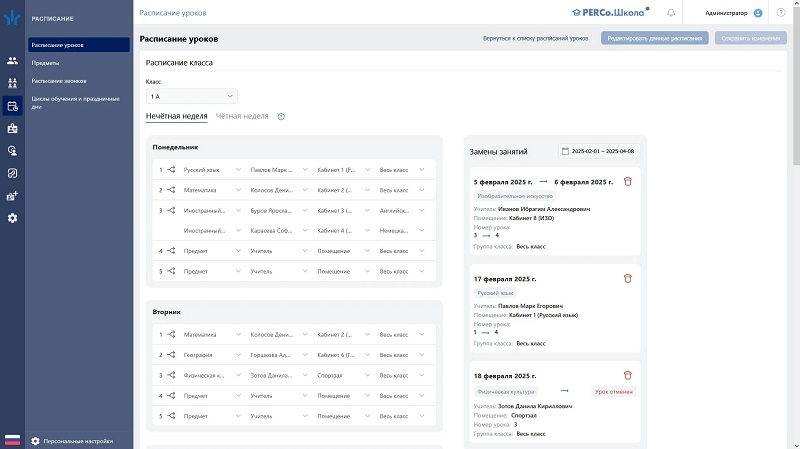
Task: Click the split icon for Monday lesson 1
Action: (171, 169)
